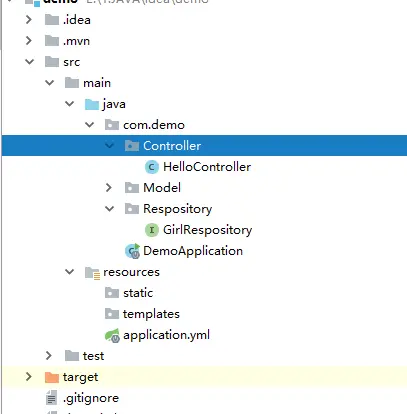Open the GirlRespository interface

[208, 230]
